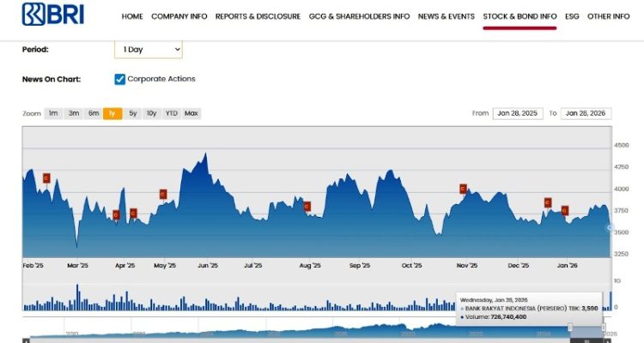Go to the News & Events menu
This screenshot has height=343, width=644.
(x=446, y=16)
